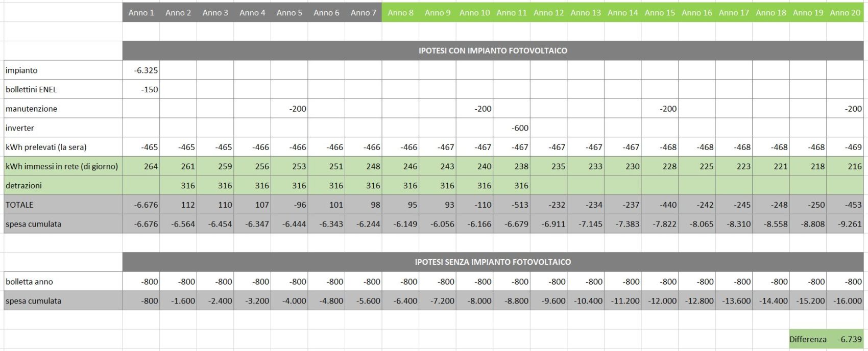Click the Differenza label cell
868x351 pixels.
coord(808,339)
